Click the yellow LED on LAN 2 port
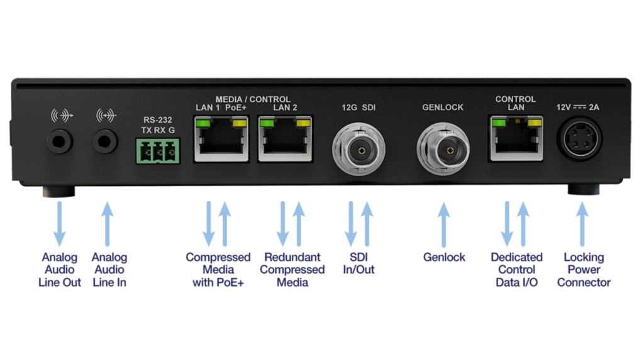This screenshot has height=362, width=644. click(303, 123)
